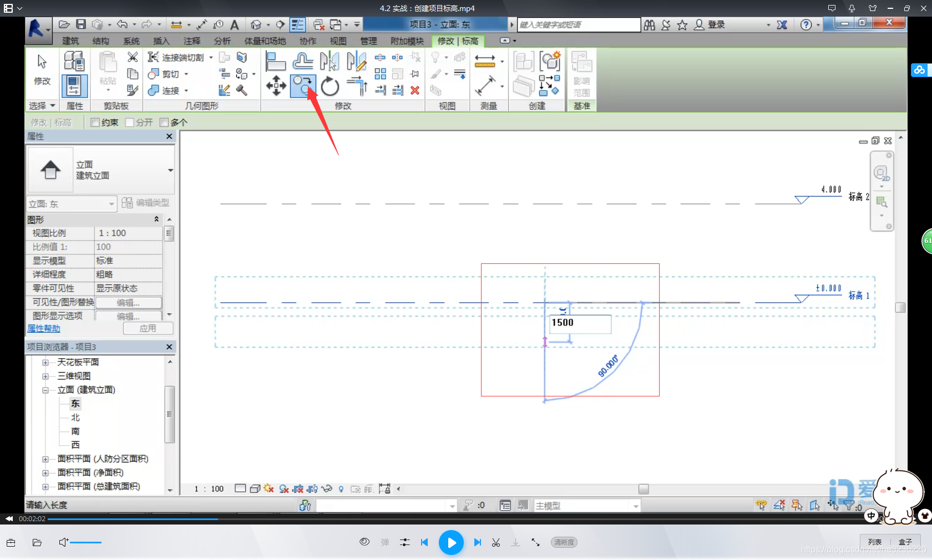932x560 pixels.
Task: Select the Align tool
Action: click(275, 61)
